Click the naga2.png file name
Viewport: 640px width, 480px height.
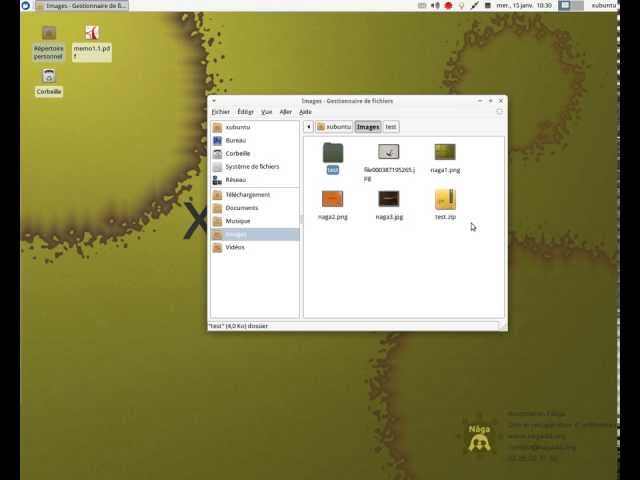point(333,217)
